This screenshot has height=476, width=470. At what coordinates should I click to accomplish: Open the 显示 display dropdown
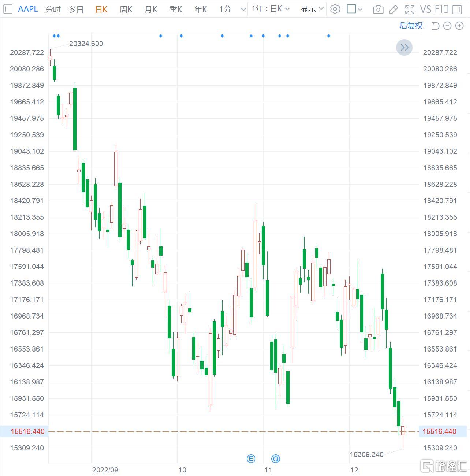coord(312,9)
